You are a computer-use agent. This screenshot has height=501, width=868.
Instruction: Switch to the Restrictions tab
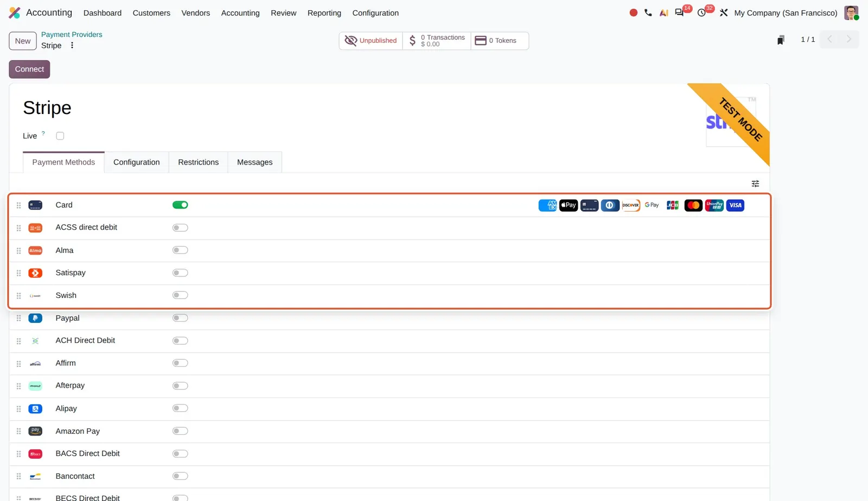pos(199,162)
